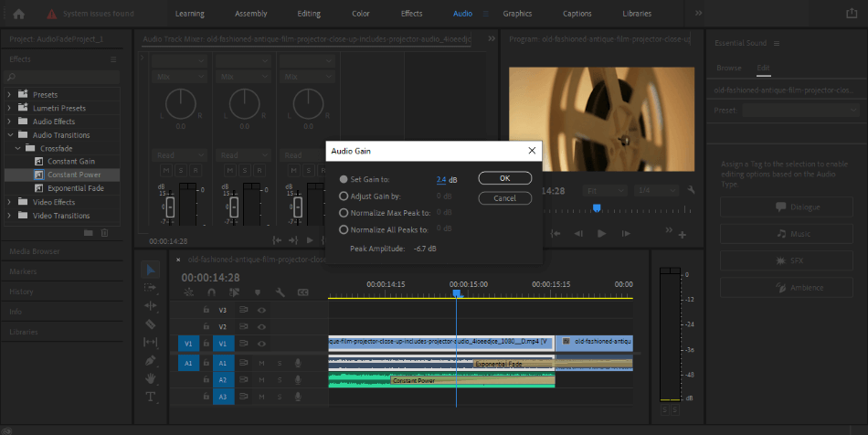Step back one frame in Program Monitor
868x435 pixels.
(x=578, y=234)
